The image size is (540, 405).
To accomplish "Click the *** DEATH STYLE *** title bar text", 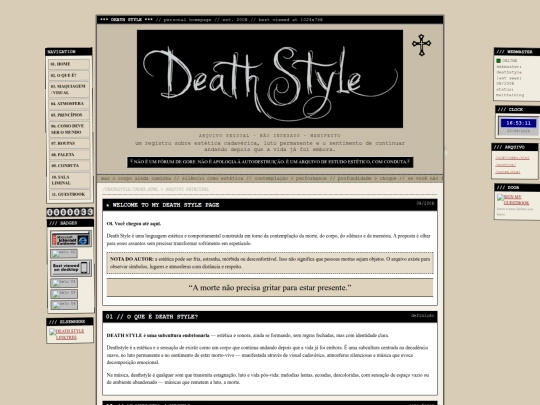I will 126,20.
